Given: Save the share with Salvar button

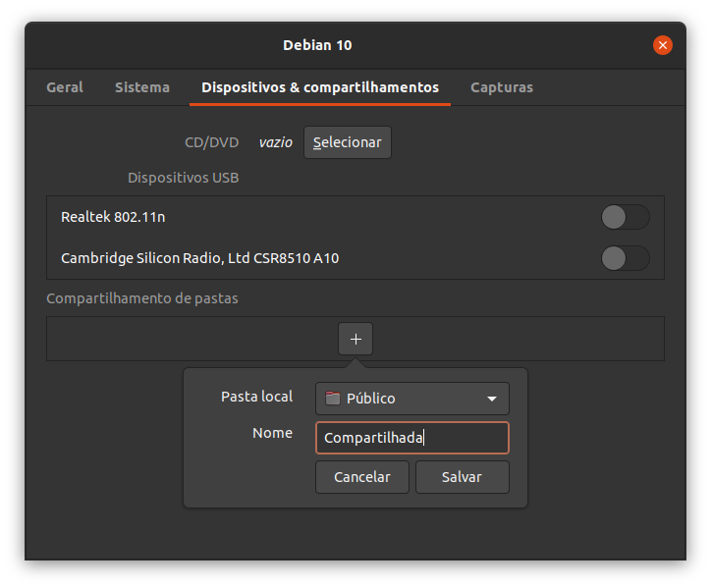Looking at the screenshot, I should click(463, 477).
